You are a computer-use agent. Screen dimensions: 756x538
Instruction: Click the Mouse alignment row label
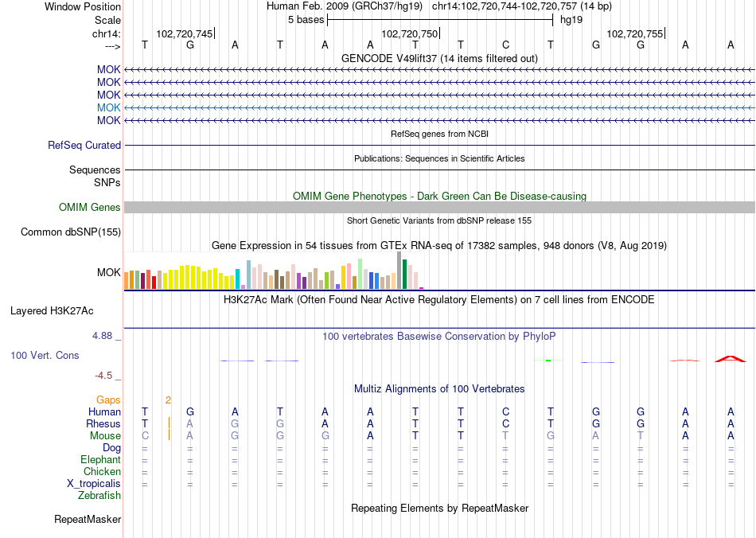(x=105, y=436)
